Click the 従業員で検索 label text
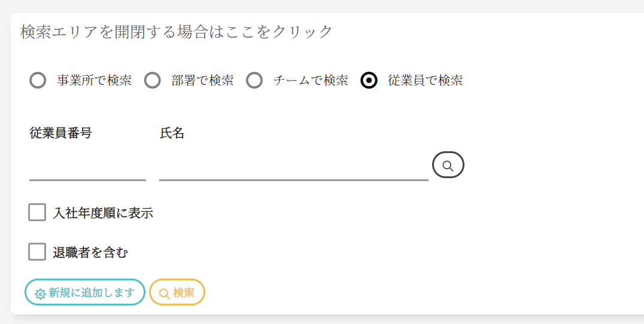The height and width of the screenshot is (324, 644). point(425,80)
